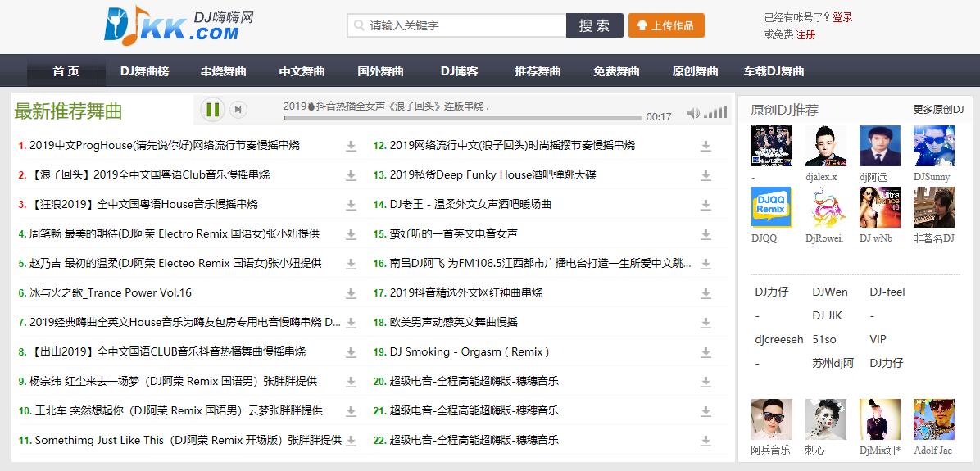Download track 11 Something Just Like This
Image resolution: width=980 pixels, height=471 pixels.
(351, 441)
